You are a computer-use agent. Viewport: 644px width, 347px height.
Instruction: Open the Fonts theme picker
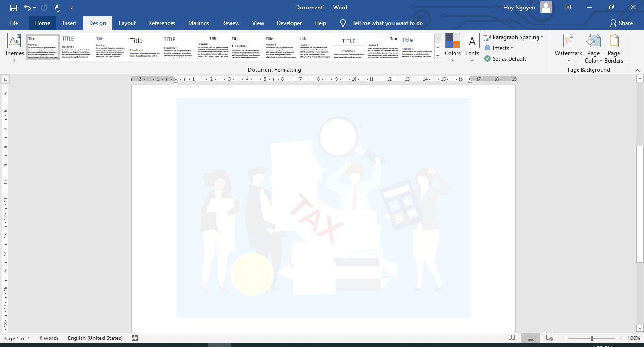(472, 48)
